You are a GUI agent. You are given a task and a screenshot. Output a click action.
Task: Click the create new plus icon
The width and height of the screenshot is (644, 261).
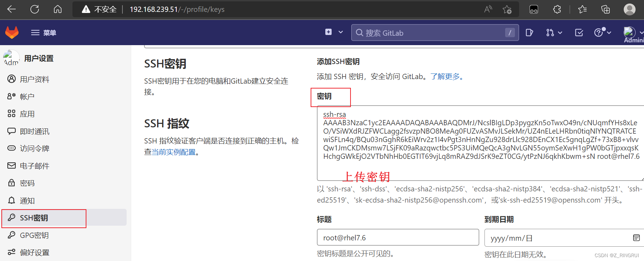(x=328, y=32)
